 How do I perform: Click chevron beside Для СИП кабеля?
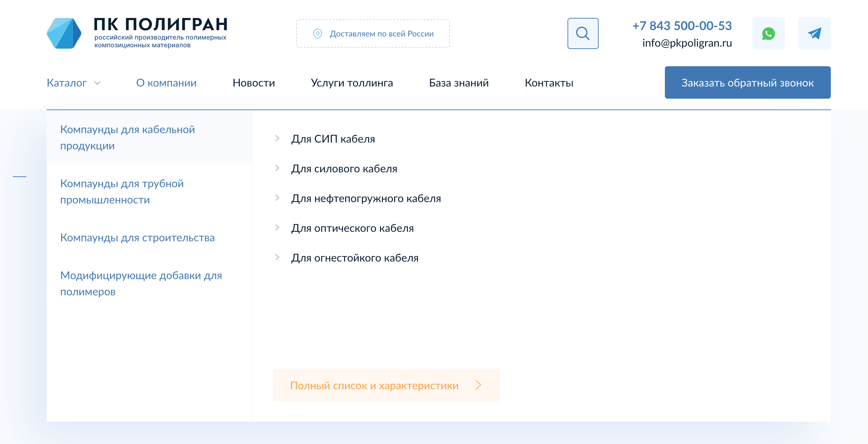pos(277,138)
